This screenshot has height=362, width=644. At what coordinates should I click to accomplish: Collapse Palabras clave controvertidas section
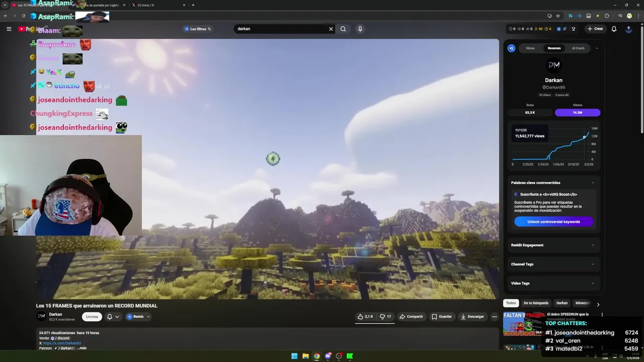pyautogui.click(x=593, y=183)
